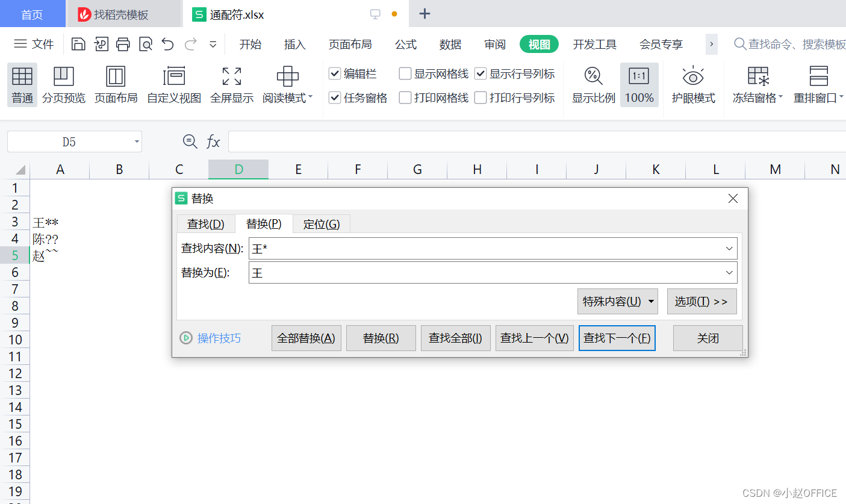Select column D header
The width and height of the screenshot is (846, 504).
tap(238, 170)
